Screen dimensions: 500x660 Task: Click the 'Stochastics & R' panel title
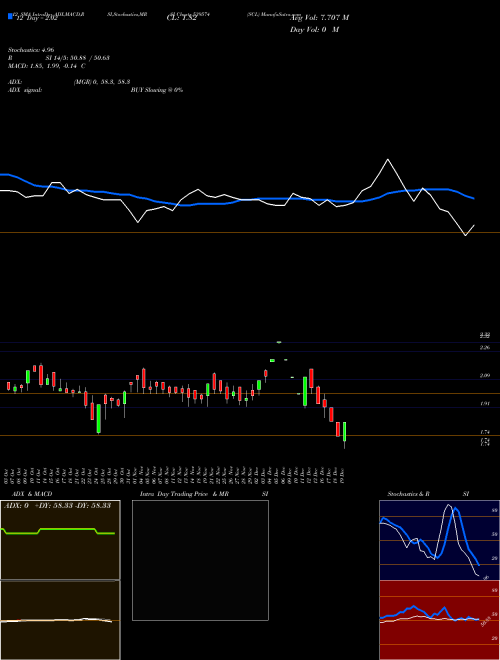click(409, 494)
